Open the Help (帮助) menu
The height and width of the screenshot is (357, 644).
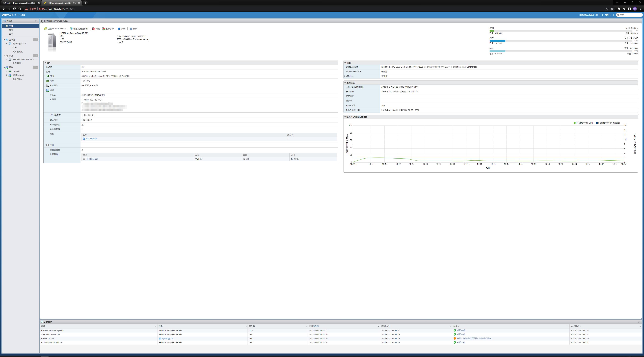(608, 15)
